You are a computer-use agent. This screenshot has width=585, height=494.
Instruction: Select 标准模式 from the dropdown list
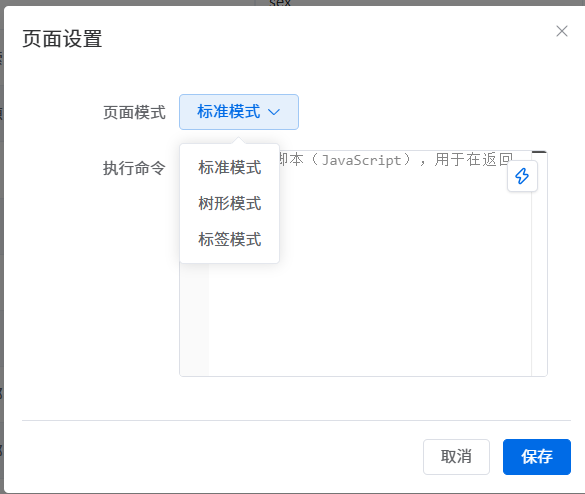pyautogui.click(x=229, y=168)
